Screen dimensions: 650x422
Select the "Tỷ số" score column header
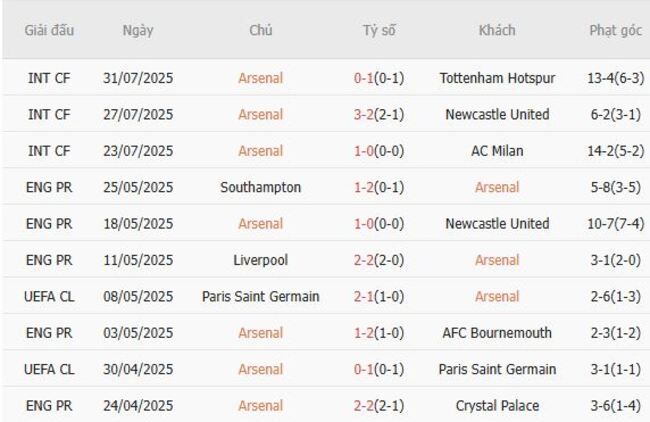click(379, 30)
